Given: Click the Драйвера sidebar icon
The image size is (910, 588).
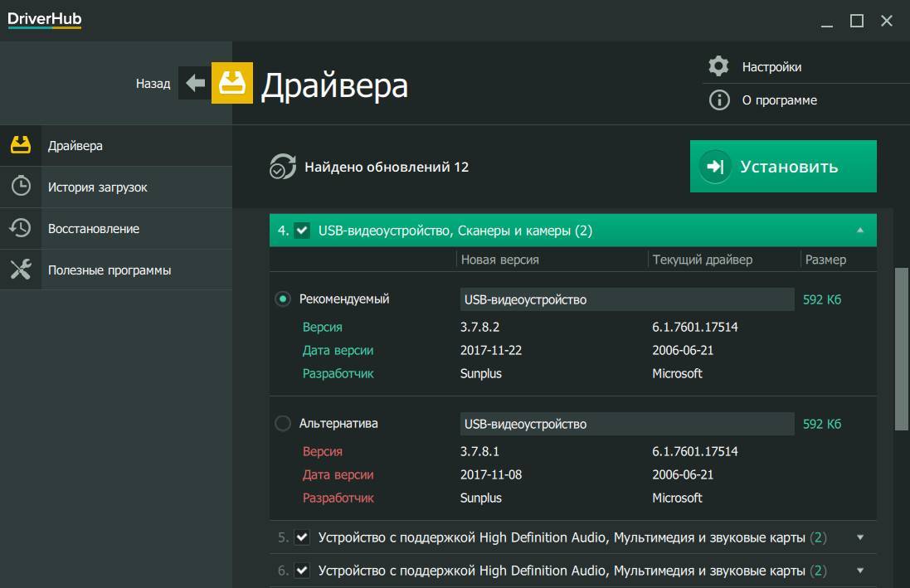Looking at the screenshot, I should pos(21,145).
